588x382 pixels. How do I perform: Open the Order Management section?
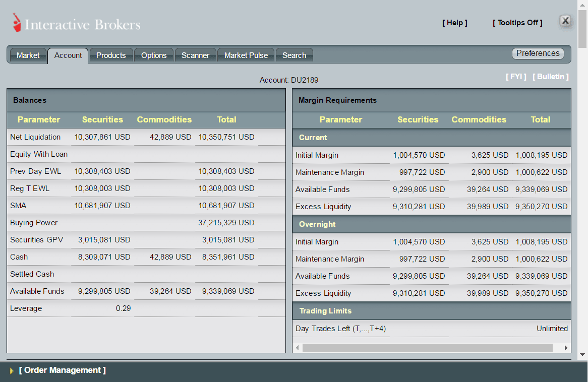pos(62,370)
